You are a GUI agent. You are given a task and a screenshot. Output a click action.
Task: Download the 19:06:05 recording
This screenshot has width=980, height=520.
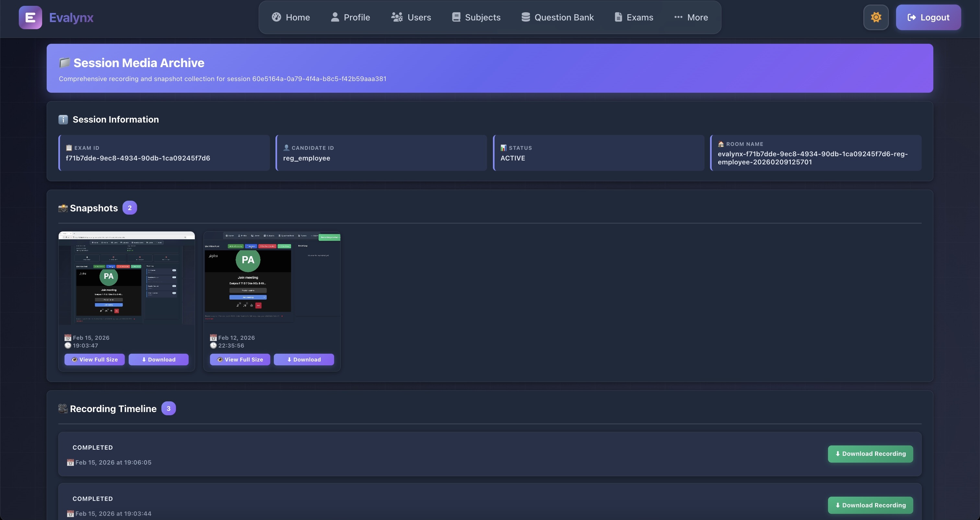870,454
